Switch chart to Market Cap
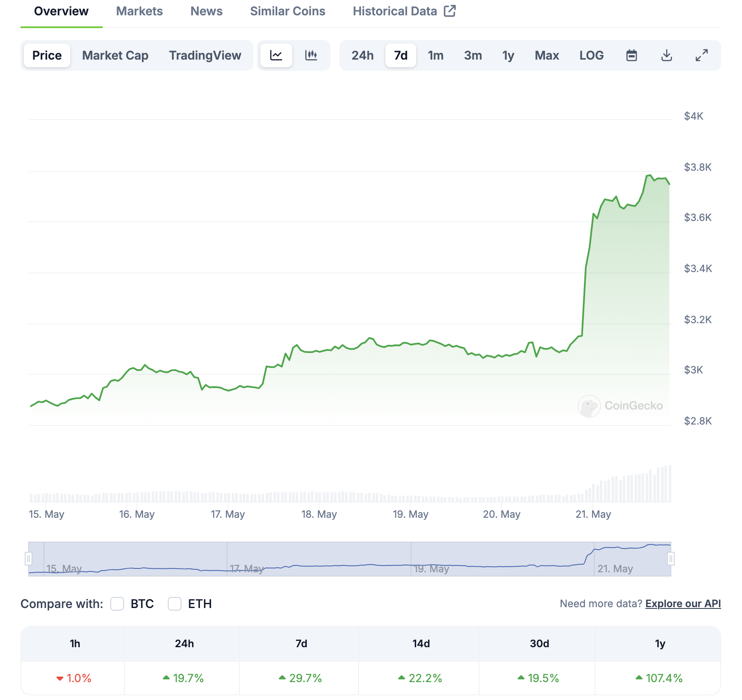 pyautogui.click(x=115, y=55)
